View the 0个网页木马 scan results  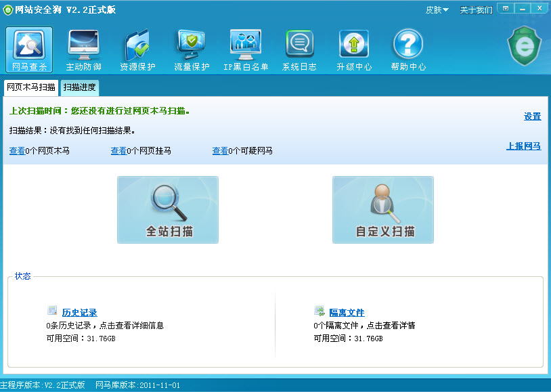pyautogui.click(x=16, y=150)
